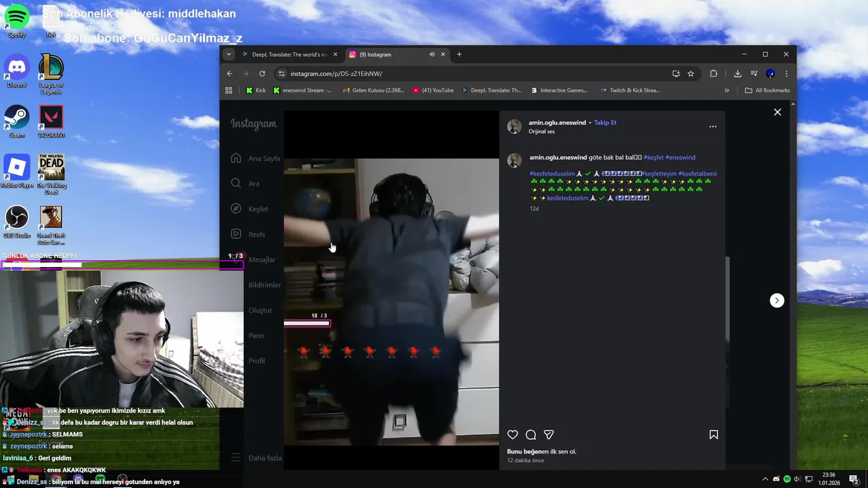The image size is (868, 488).
Task: Open eneswind Stream bookmark
Action: click(302, 90)
